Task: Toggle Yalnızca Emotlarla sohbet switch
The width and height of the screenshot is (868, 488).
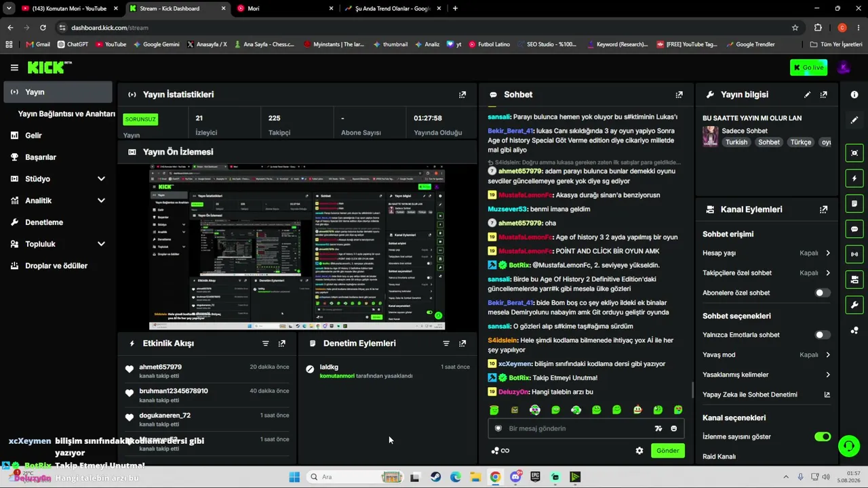Action: click(822, 335)
